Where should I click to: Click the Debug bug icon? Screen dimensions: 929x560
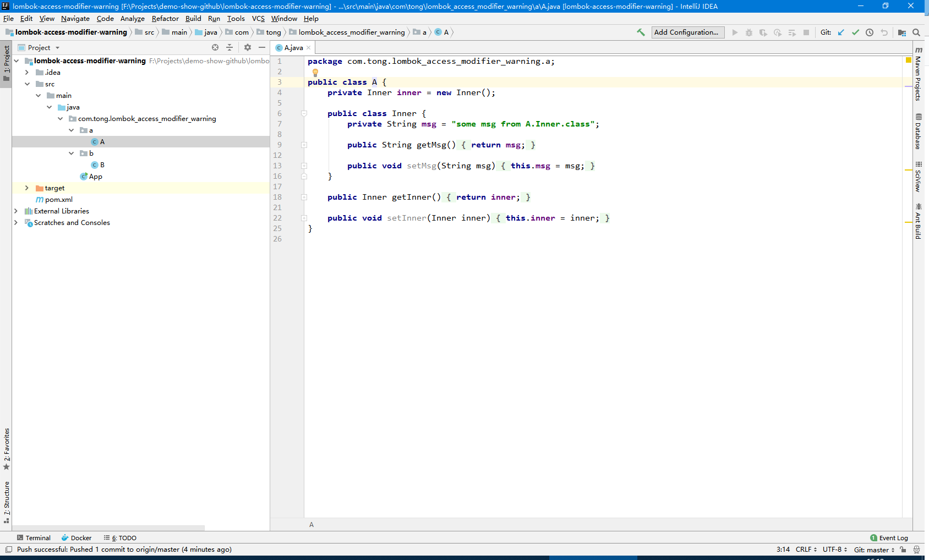pos(749,32)
